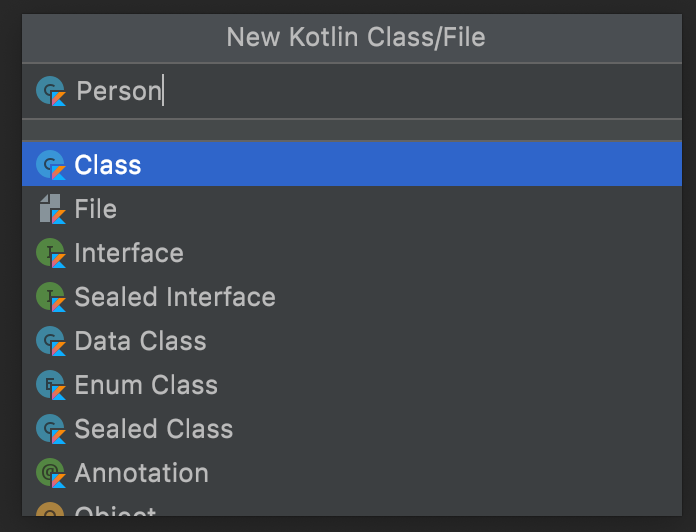
Task: Click the Kotlin class icon beside Person
Action: [51, 91]
